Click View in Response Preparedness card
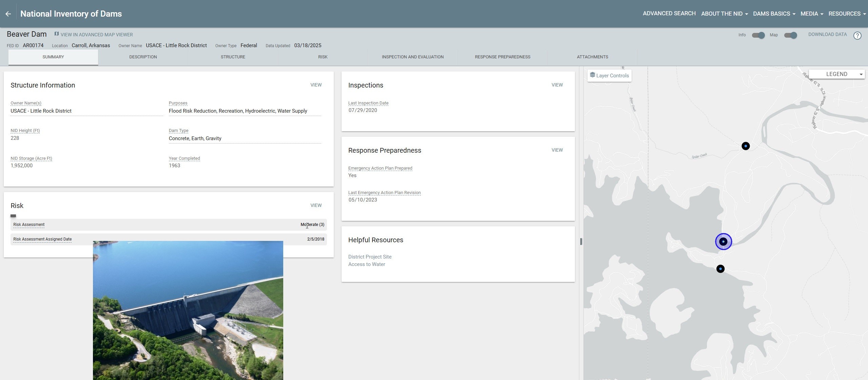The height and width of the screenshot is (380, 868). tap(557, 150)
